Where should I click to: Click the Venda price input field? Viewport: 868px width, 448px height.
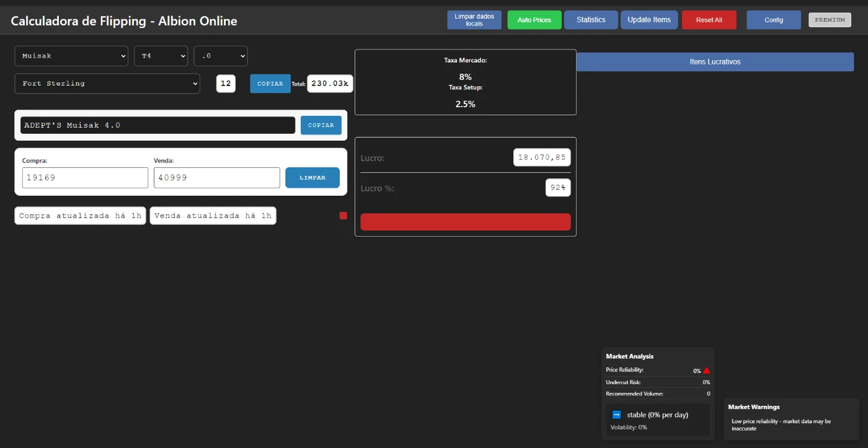point(216,178)
